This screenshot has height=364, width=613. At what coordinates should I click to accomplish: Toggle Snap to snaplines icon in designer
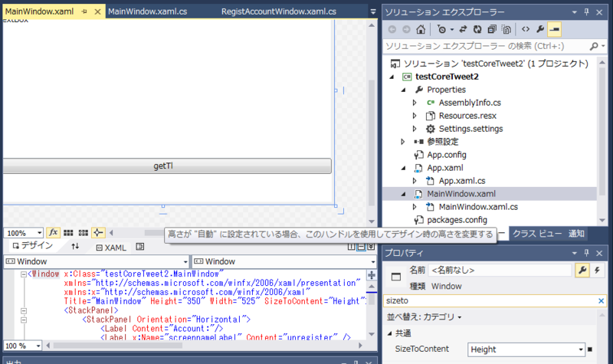pos(98,233)
